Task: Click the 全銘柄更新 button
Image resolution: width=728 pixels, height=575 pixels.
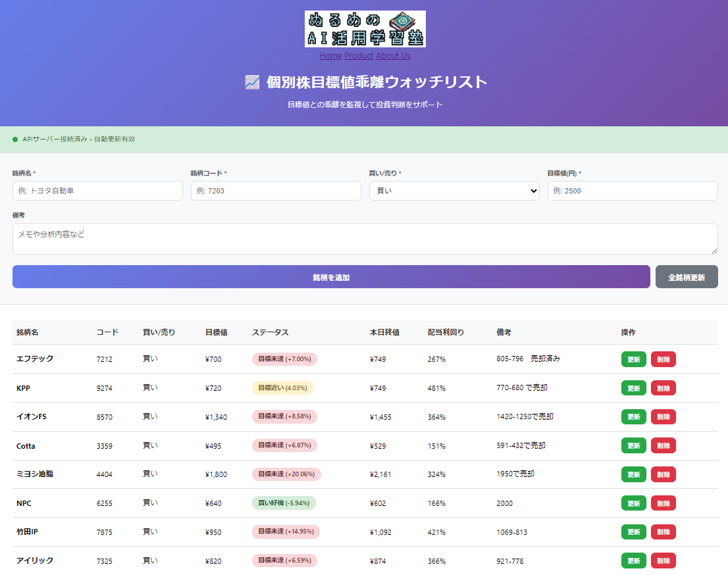Action: [x=687, y=277]
